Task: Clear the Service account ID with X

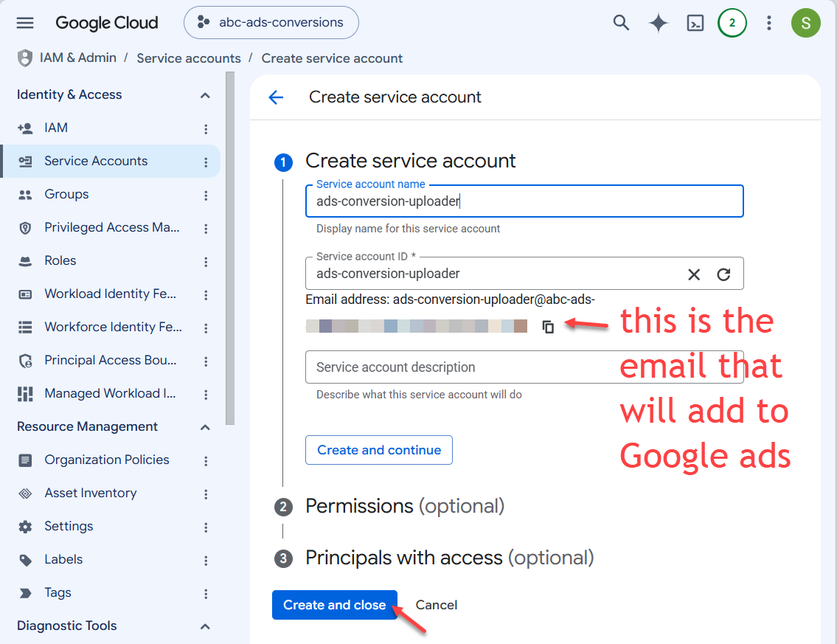Action: click(693, 274)
